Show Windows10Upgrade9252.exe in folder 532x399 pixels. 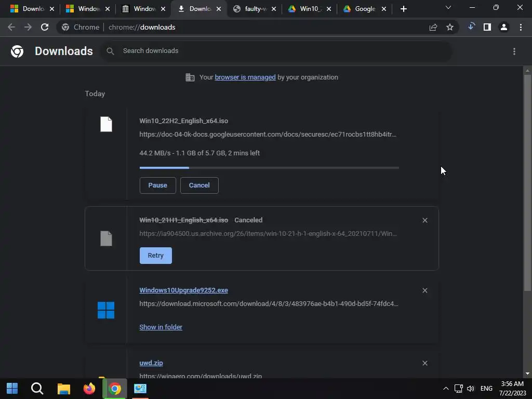tap(161, 327)
